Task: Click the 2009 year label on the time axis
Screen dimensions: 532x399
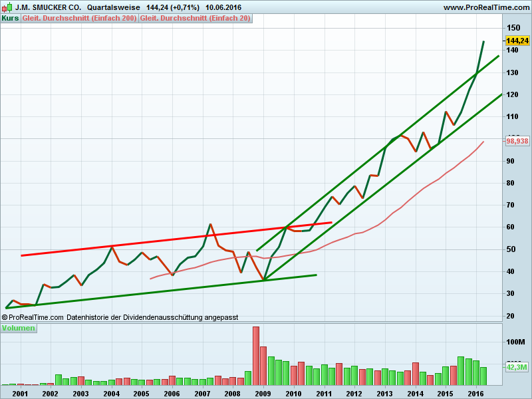Action: (263, 394)
